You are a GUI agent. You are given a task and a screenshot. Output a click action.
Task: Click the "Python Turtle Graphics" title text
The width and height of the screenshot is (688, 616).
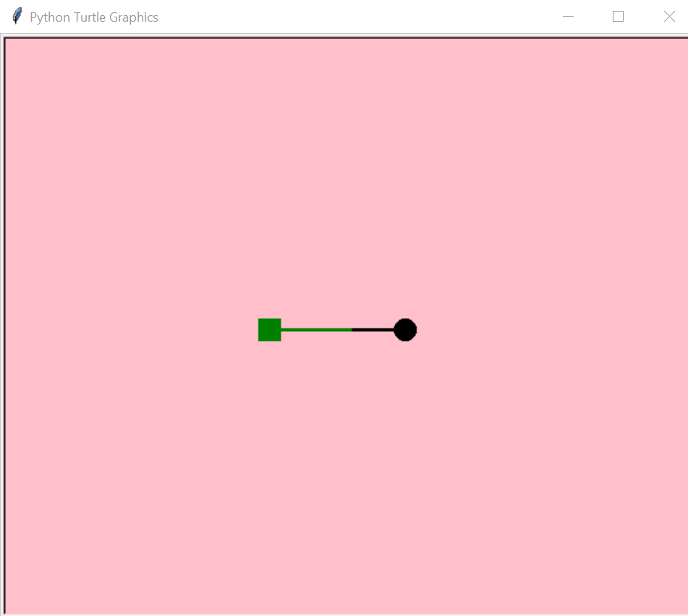tap(94, 17)
